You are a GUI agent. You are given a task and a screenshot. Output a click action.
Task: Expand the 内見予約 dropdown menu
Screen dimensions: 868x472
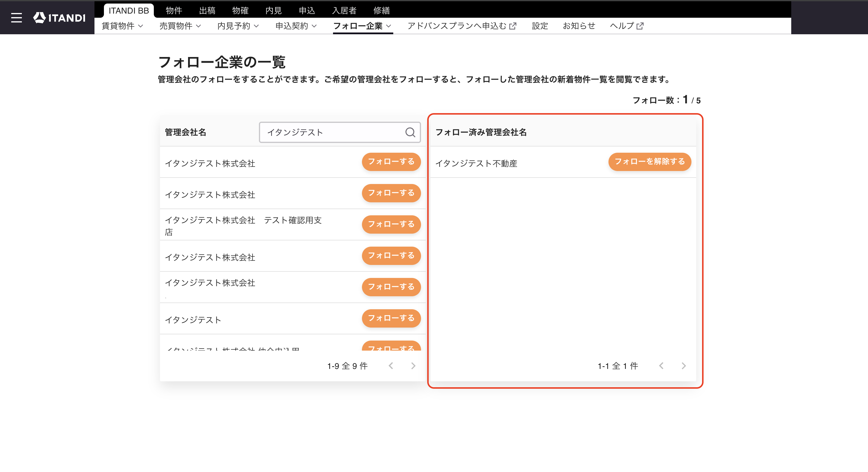pyautogui.click(x=238, y=26)
